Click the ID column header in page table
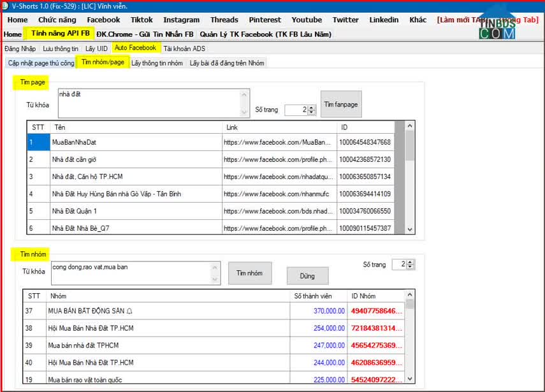Image resolution: width=545 pixels, height=392 pixels. point(366,127)
